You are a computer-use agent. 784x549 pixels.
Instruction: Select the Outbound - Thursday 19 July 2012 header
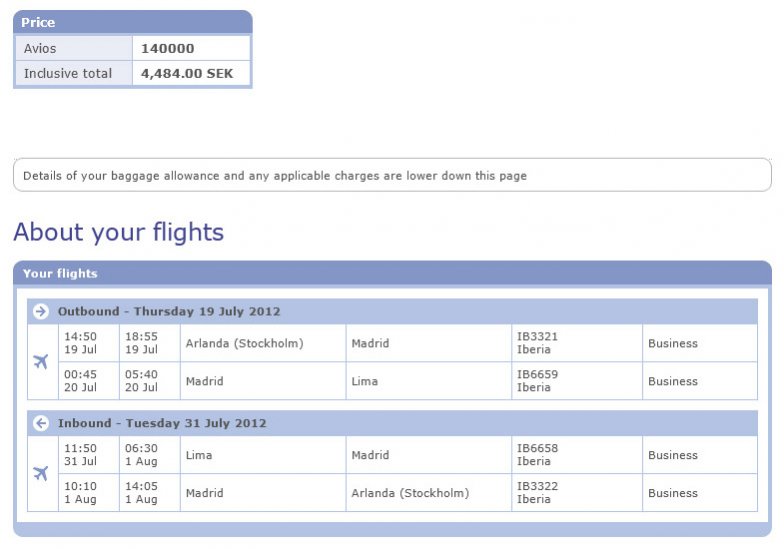169,312
